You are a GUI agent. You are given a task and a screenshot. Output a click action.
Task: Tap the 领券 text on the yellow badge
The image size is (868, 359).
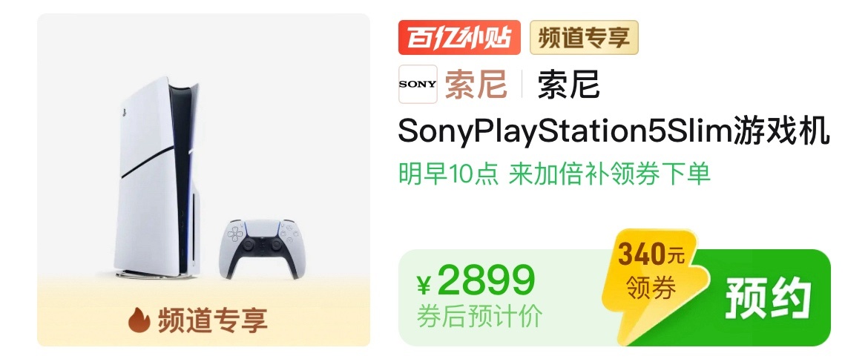click(651, 289)
